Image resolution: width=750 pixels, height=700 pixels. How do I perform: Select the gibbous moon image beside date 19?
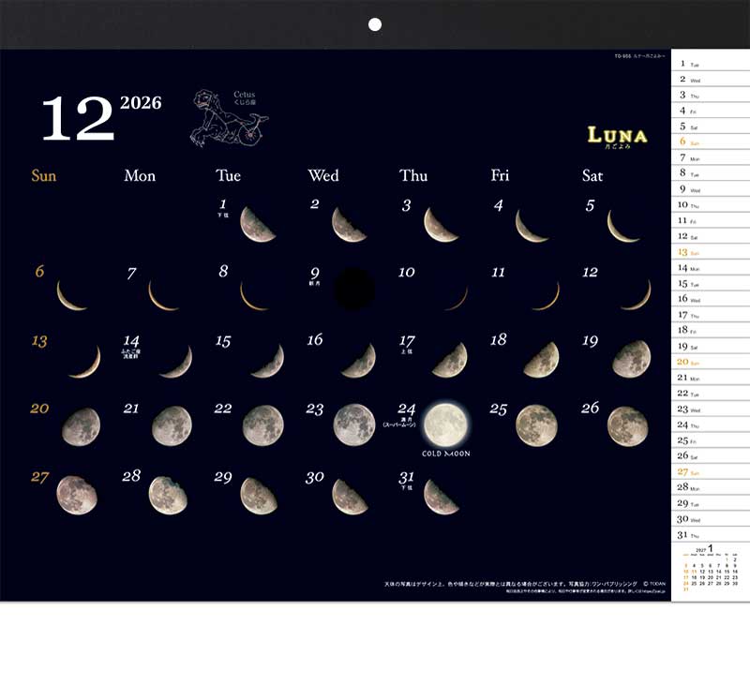coord(631,359)
